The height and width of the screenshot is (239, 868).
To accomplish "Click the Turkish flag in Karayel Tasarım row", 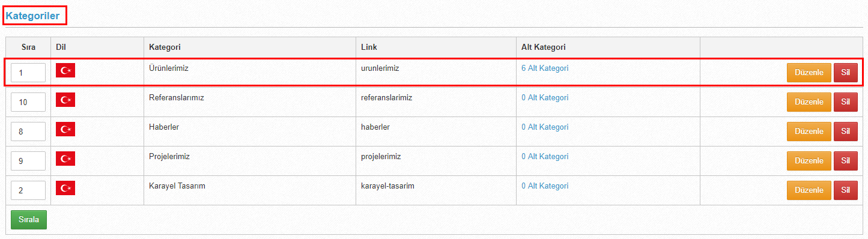I will (65, 189).
